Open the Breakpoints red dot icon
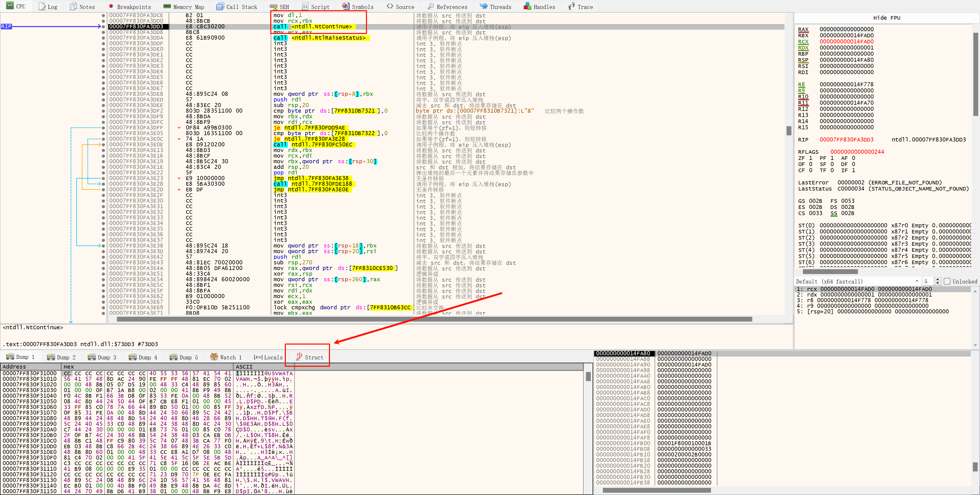The height and width of the screenshot is (495, 980). tap(111, 6)
